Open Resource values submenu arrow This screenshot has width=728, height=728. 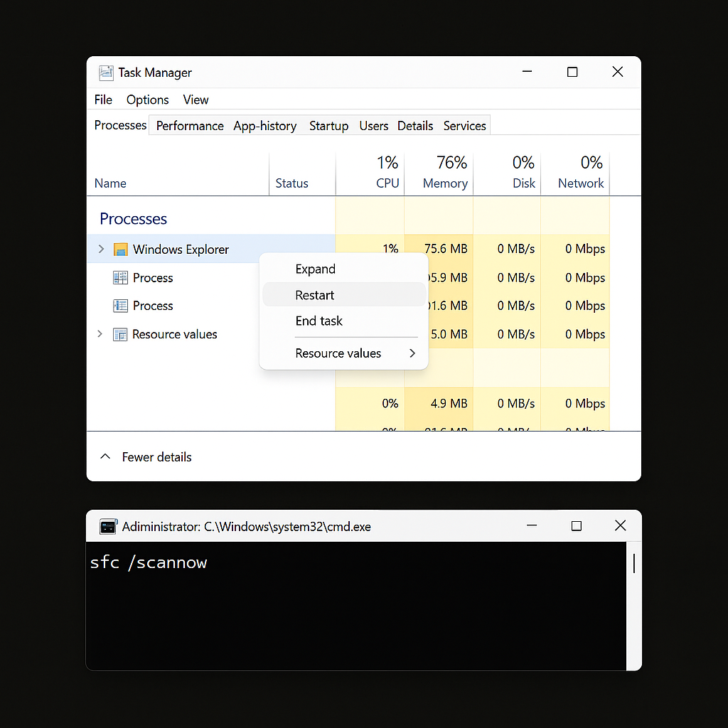coord(412,353)
